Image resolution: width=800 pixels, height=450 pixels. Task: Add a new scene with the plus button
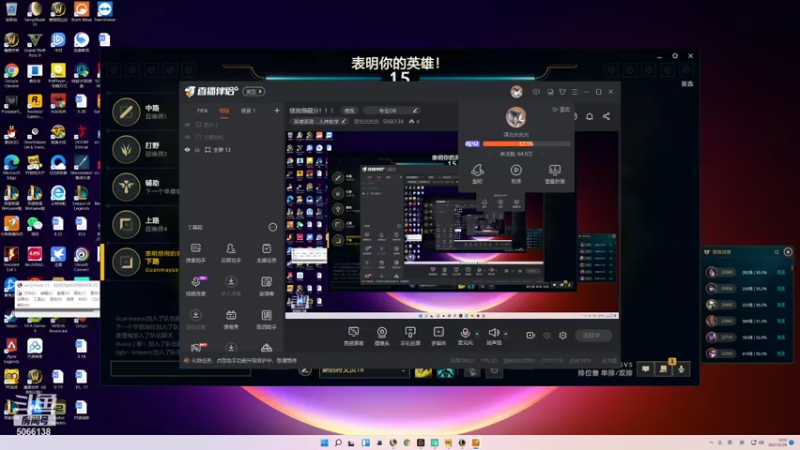pos(277,110)
